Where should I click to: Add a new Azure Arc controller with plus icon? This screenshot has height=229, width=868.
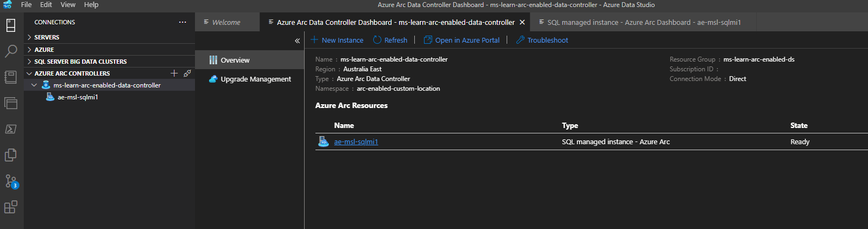174,73
